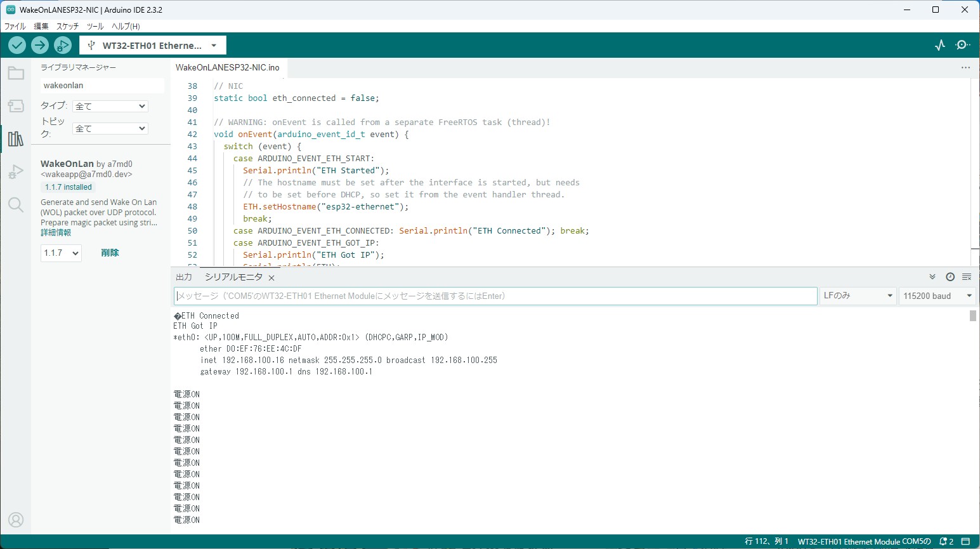980x549 pixels.
Task: Open Serial Monitor magnifier icon in toolbar
Action: click(x=963, y=45)
